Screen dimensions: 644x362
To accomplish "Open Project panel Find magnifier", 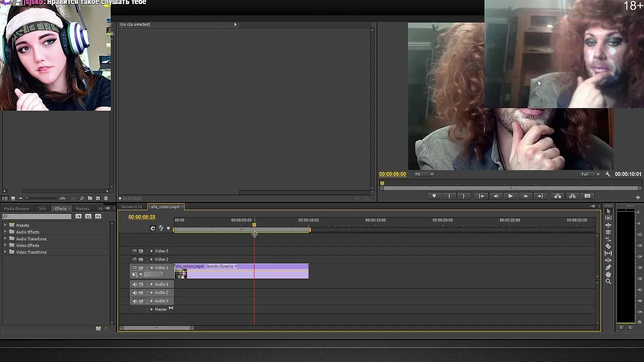I will click(82, 198).
